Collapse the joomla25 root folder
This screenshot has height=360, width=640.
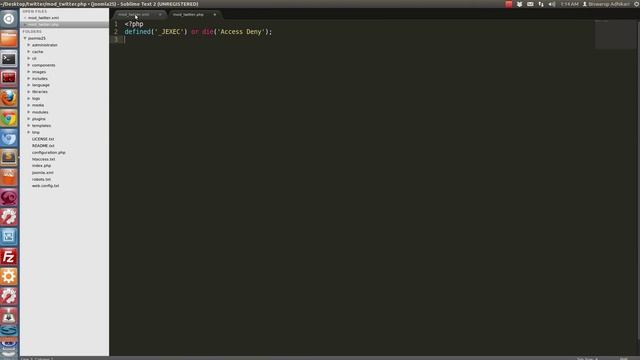[25, 38]
